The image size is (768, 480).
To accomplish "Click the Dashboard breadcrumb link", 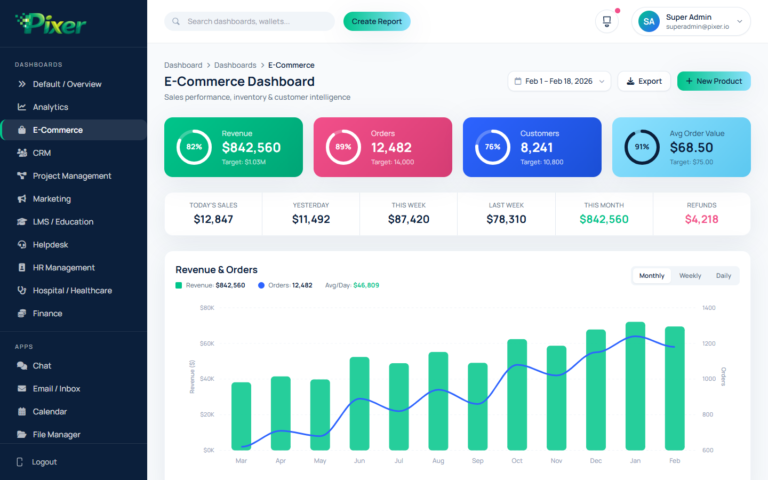I will click(x=183, y=65).
